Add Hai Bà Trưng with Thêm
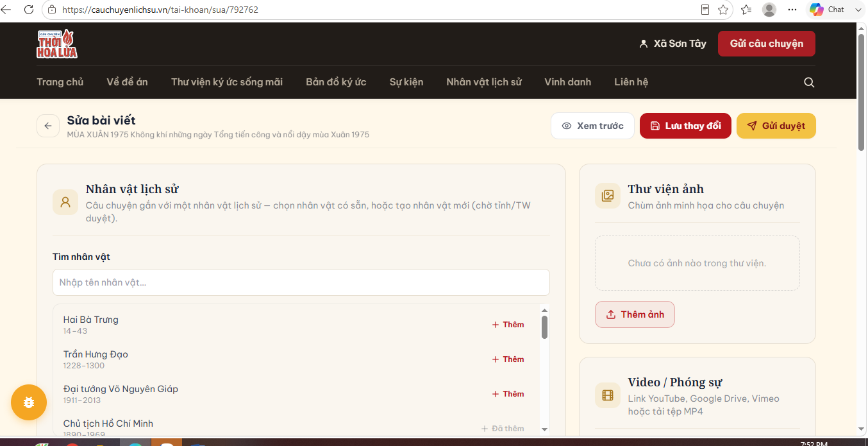Viewport: 868px width, 446px height. point(508,325)
